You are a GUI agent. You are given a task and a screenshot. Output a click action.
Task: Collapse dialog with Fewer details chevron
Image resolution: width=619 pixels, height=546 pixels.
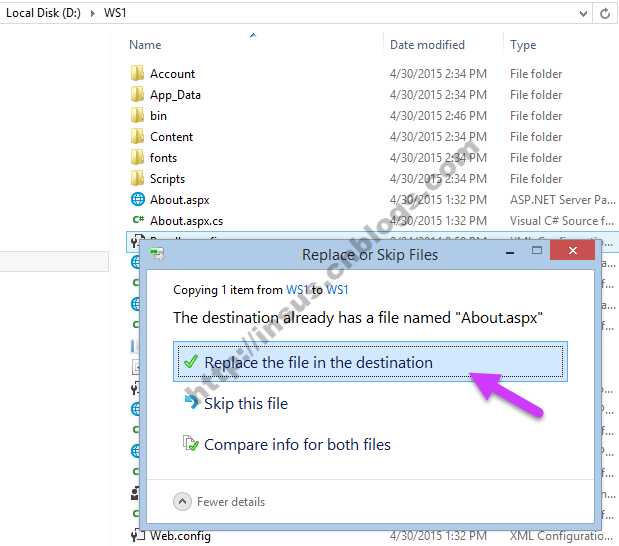coord(182,502)
